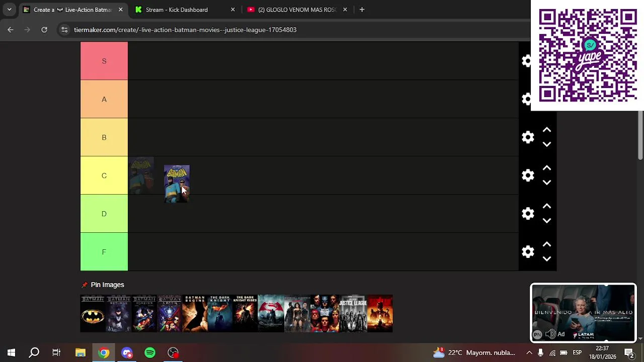Move tier C row up
Viewport: 644px width, 362px height.
coord(547,168)
